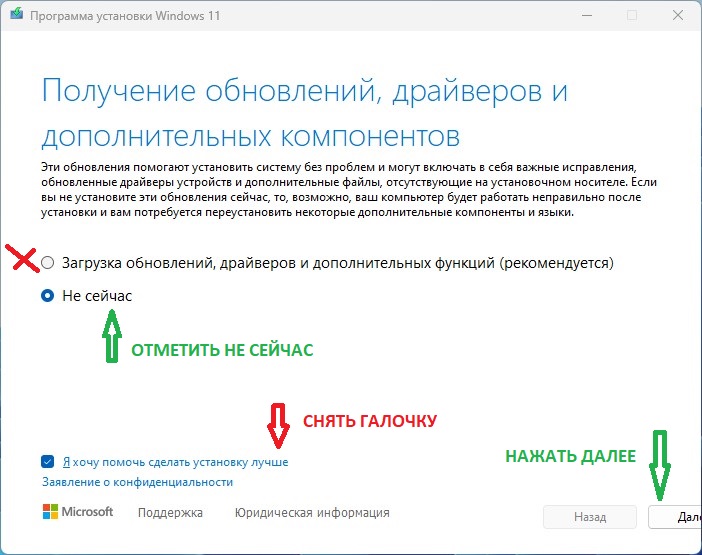Click the green arrow pointing to Далее
This screenshot has width=702, height=555.
(x=660, y=465)
